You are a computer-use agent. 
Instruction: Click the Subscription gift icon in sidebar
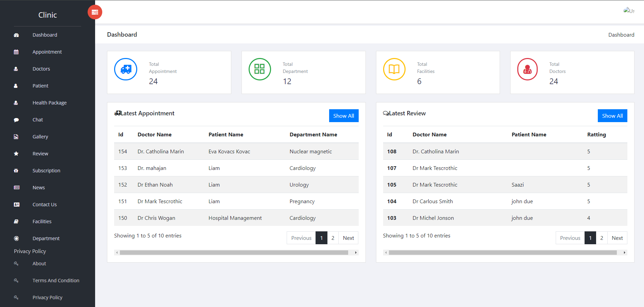(x=16, y=171)
